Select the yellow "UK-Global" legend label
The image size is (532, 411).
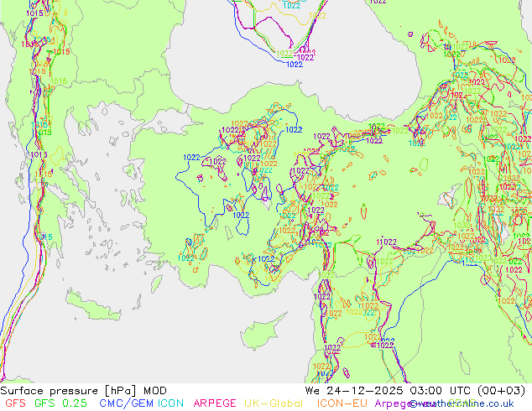(274, 403)
